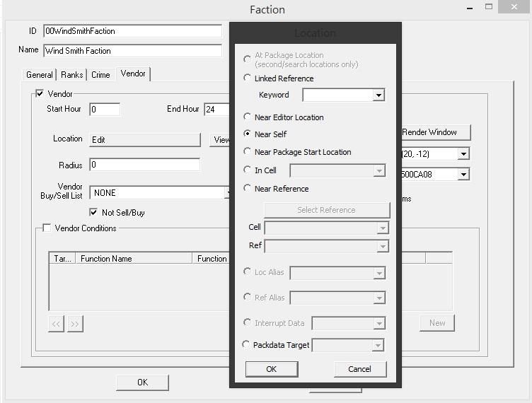Image resolution: width=532 pixels, height=403 pixels.
Task: Switch to the General tab
Action: click(x=40, y=74)
